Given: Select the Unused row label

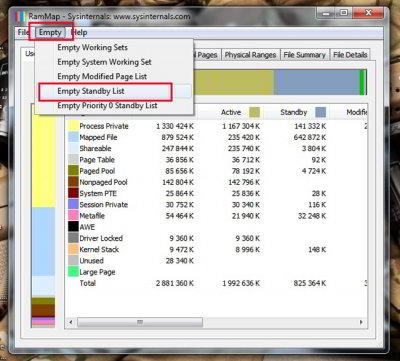Looking at the screenshot, I should pyautogui.click(x=91, y=261).
